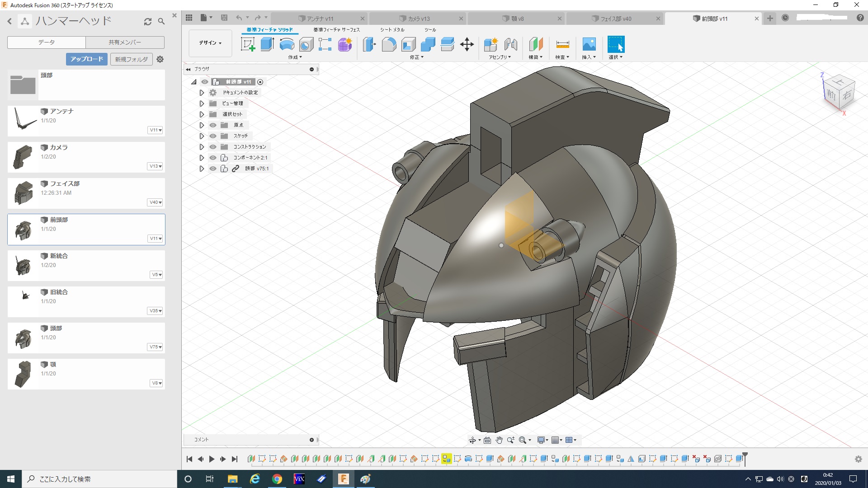Click the Pan hand icon
Viewport: 868px width, 488px height.
coord(499,440)
